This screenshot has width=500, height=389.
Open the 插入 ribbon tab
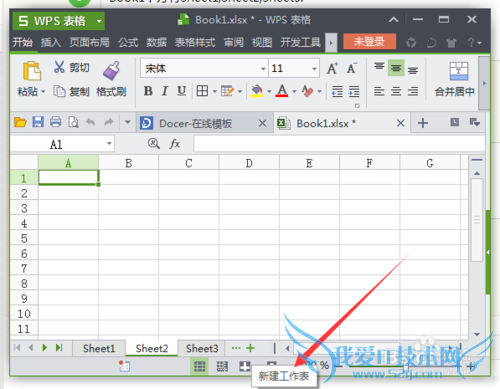tap(51, 42)
